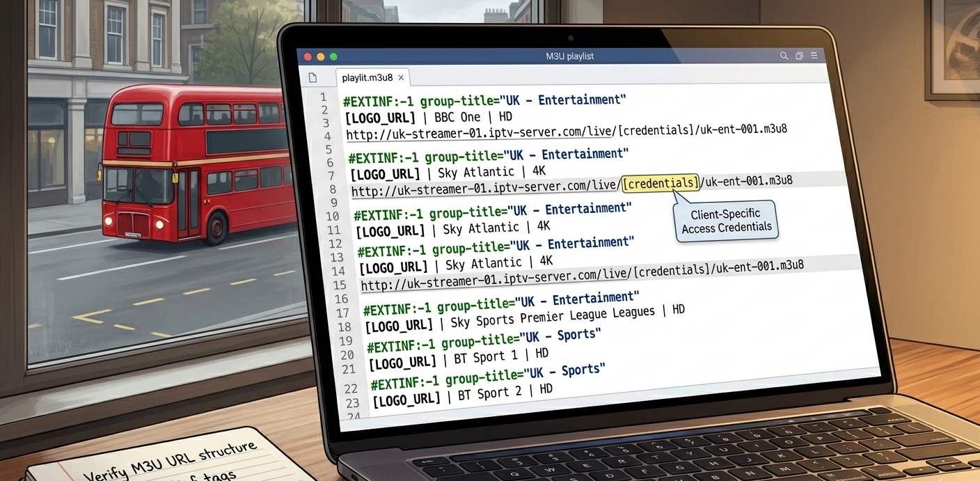Close the playlit.m3u8 tab

coord(401,77)
